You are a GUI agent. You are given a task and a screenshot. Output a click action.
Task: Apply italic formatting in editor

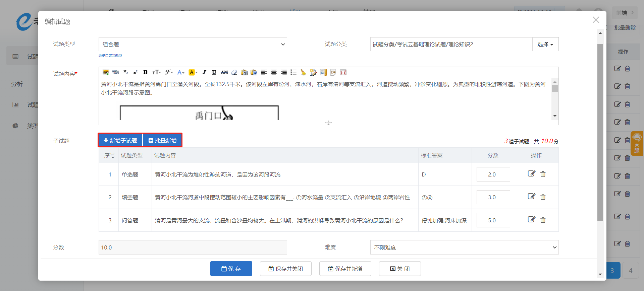point(204,72)
